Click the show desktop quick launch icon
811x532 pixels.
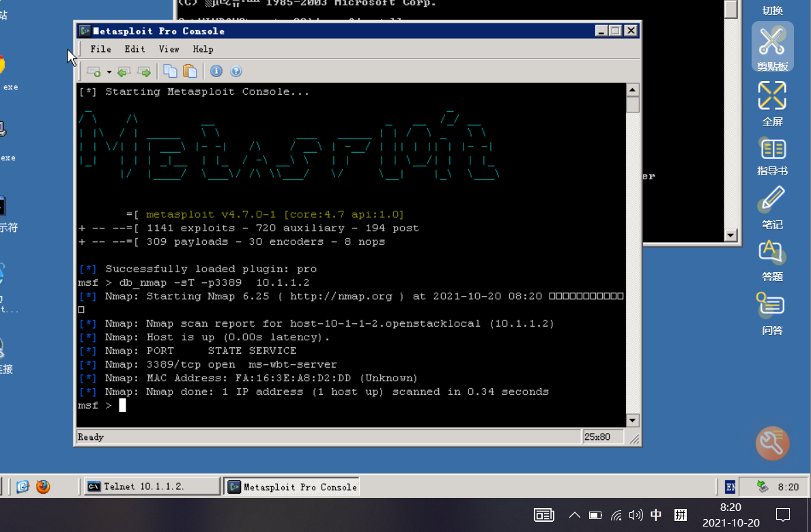23,486
